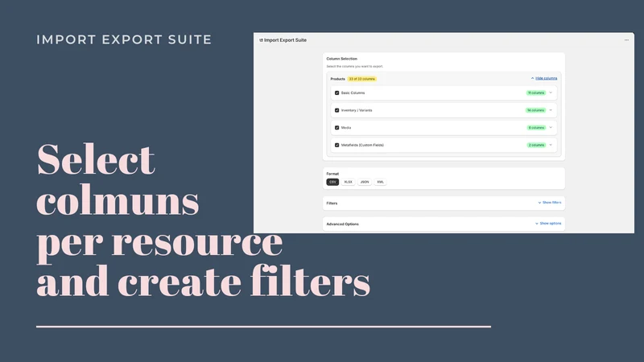Select XLSX export format

(349, 182)
